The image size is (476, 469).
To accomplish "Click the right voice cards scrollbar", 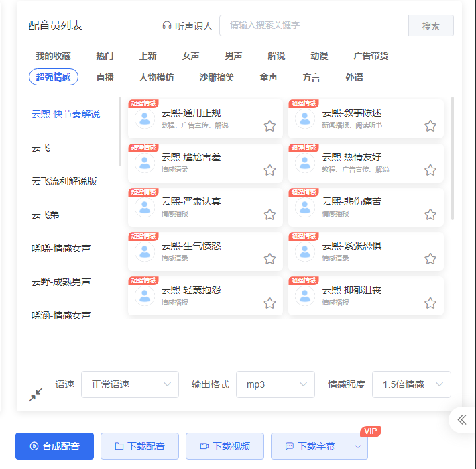I will tap(453, 158).
